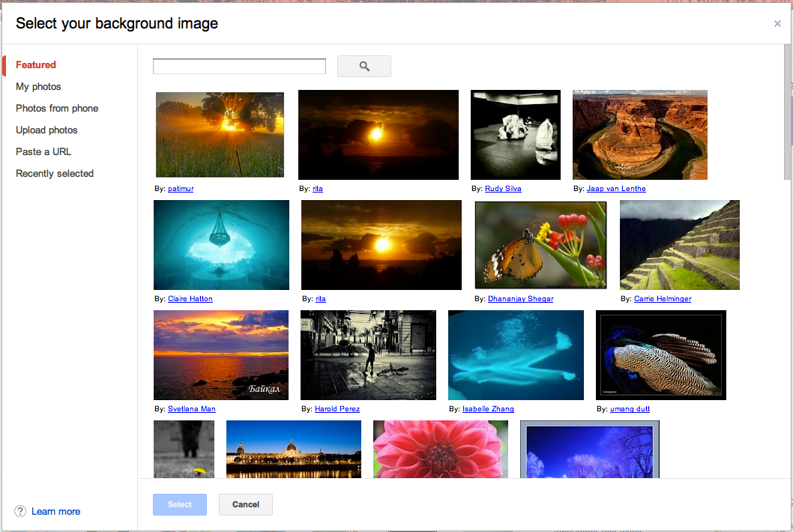Open patimur's profile link
Image resolution: width=793 pixels, height=532 pixels.
click(180, 188)
